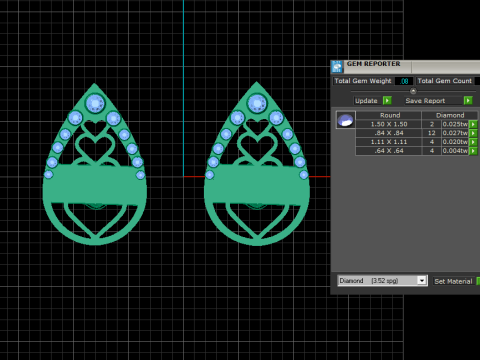Select the left earring's green band
This screenshot has height=360, width=480.
(x=95, y=184)
